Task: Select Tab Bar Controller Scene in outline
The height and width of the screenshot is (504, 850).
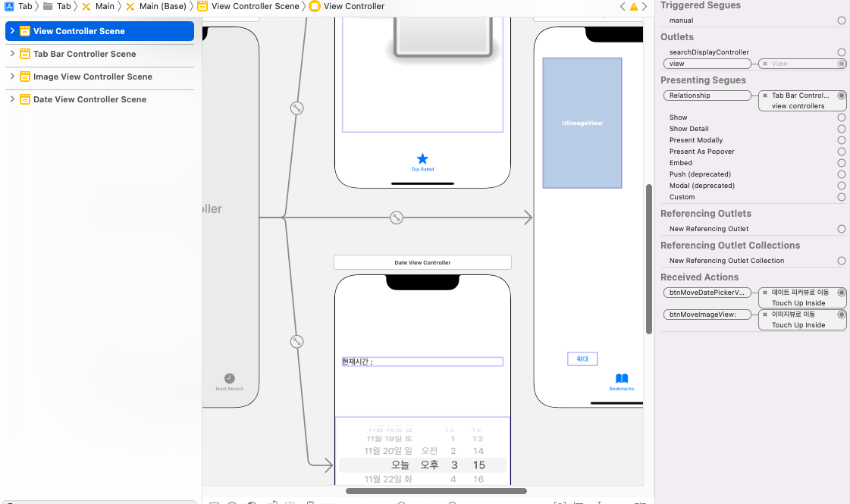Action: pos(85,54)
